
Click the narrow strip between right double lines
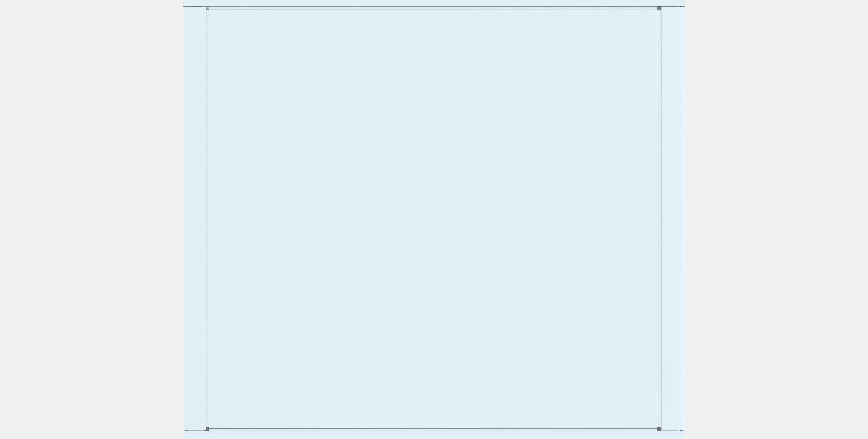coord(660,219)
